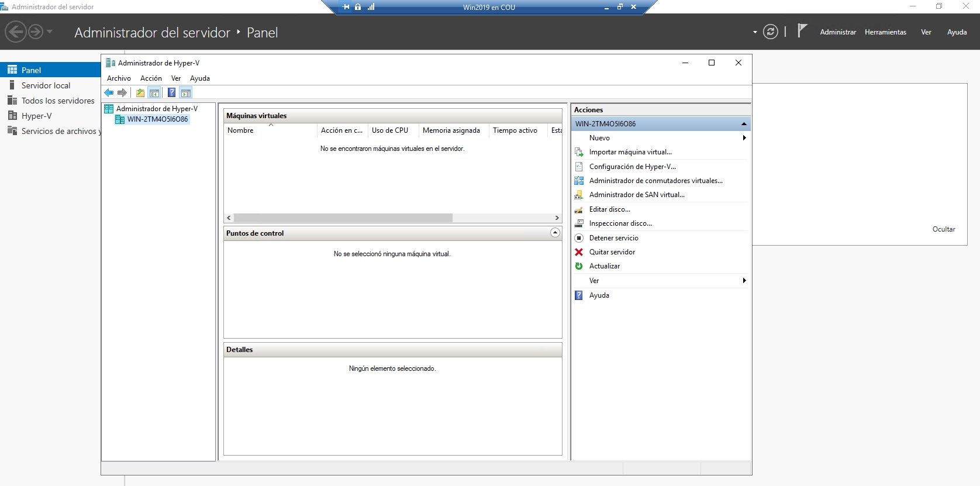The height and width of the screenshot is (486, 980).
Task: Open Administrador de conmutadores virtuales
Action: pos(655,181)
